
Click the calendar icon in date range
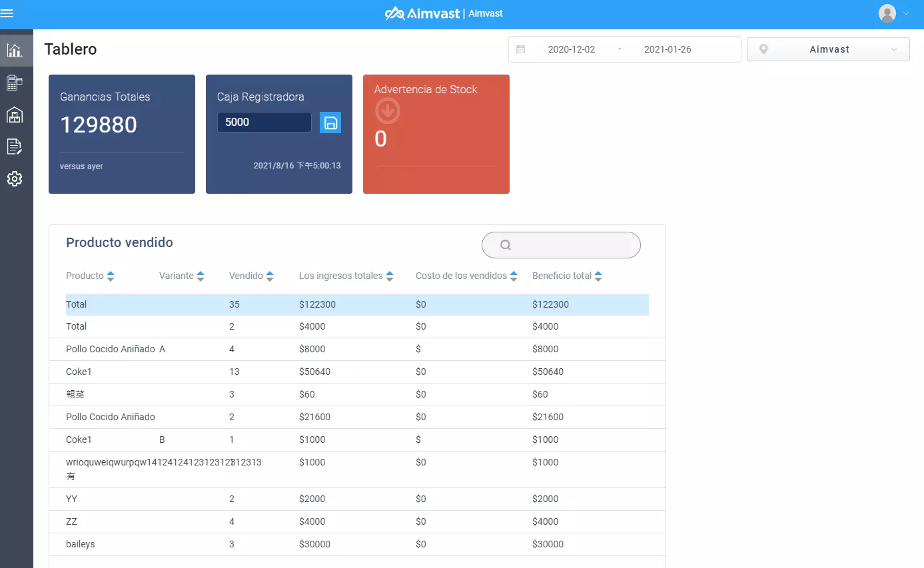[x=521, y=49]
